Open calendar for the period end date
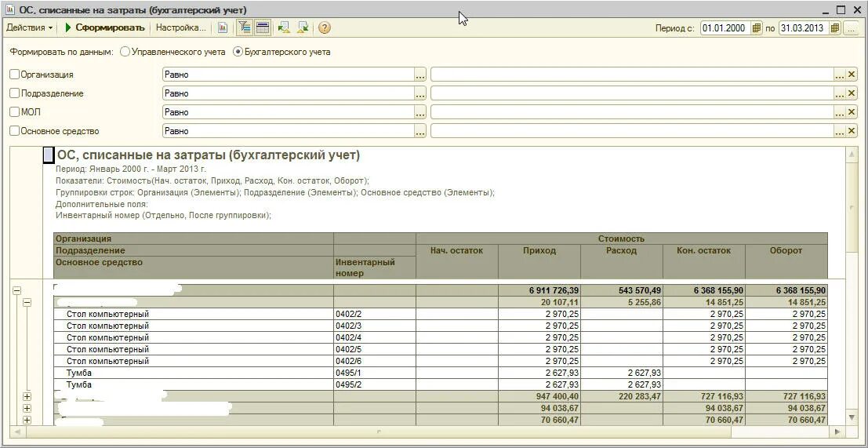This screenshot has width=868, height=448. tap(835, 28)
